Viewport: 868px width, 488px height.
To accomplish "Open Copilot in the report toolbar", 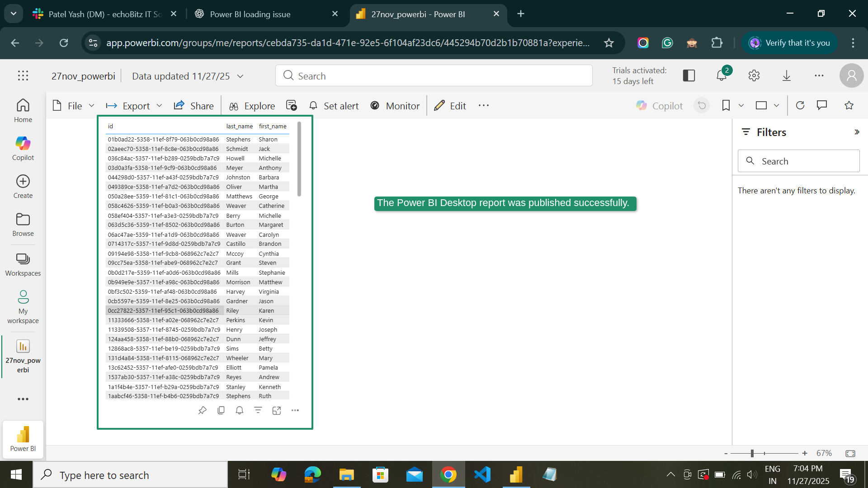I will (x=659, y=105).
